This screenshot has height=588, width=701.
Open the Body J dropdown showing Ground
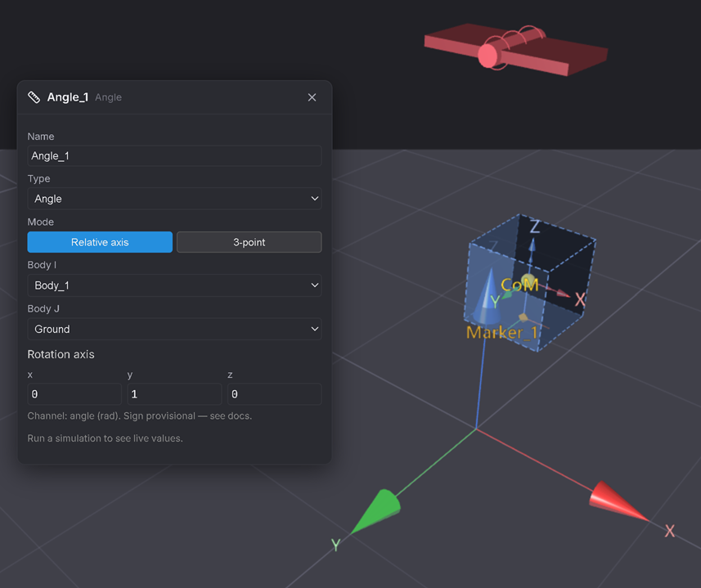[x=174, y=330]
